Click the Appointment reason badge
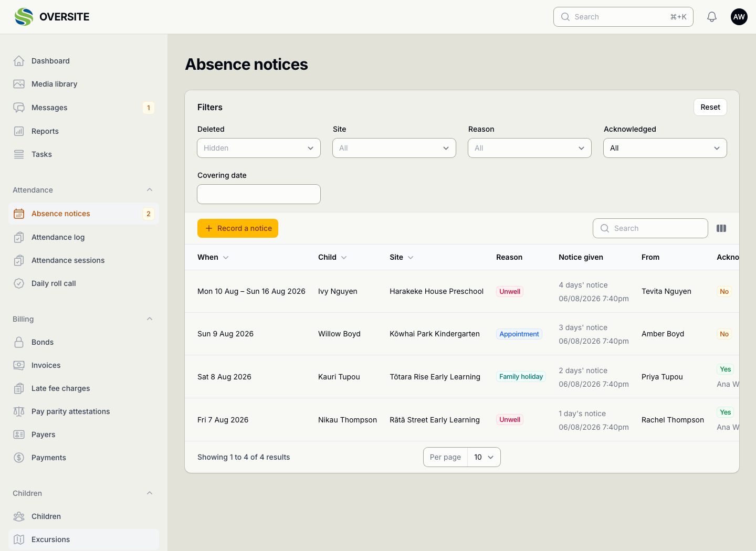This screenshot has width=756, height=551. click(519, 334)
